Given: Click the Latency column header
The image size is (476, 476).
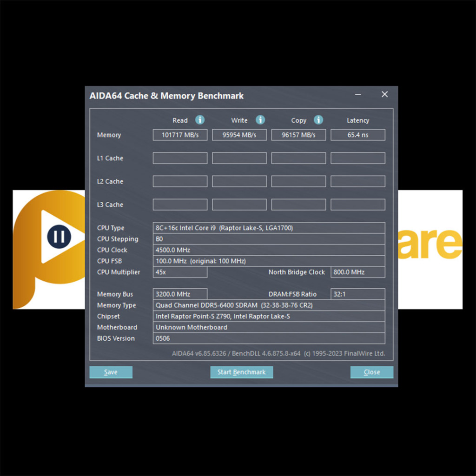Looking at the screenshot, I should [358, 120].
